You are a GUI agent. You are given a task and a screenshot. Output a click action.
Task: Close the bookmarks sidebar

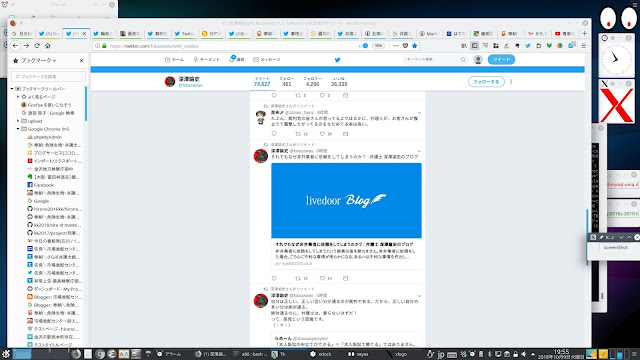82,60
